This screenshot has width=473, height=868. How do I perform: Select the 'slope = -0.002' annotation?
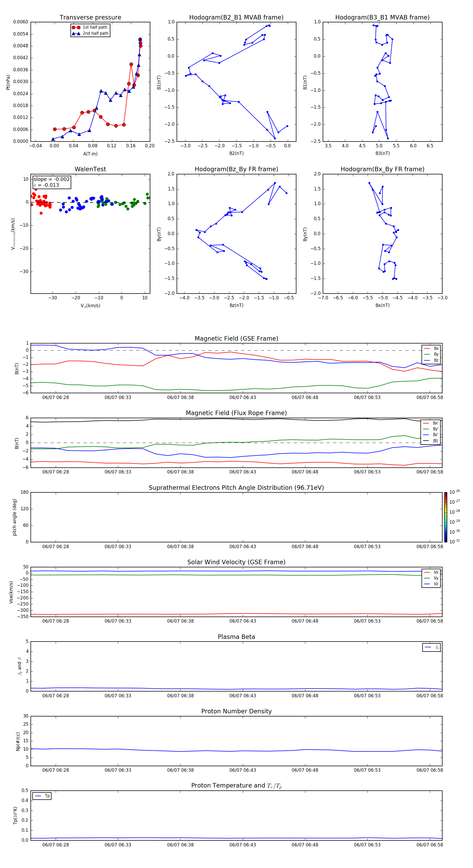point(52,179)
